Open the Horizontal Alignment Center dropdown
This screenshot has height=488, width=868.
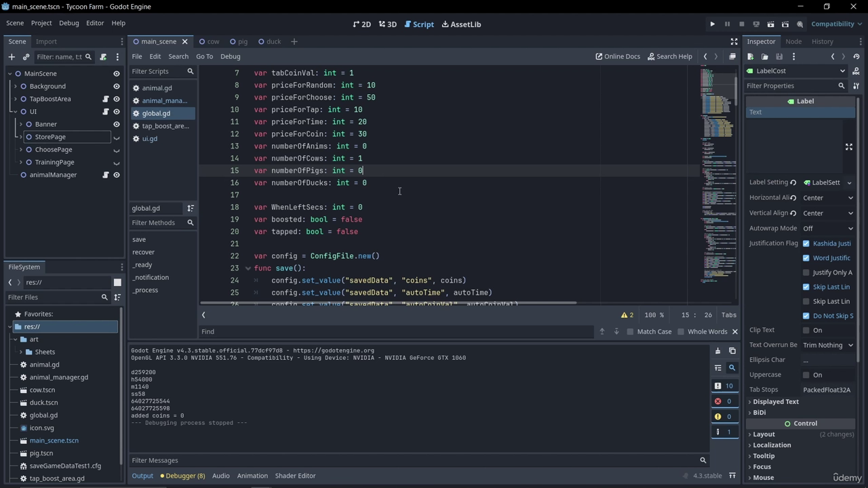tap(827, 198)
